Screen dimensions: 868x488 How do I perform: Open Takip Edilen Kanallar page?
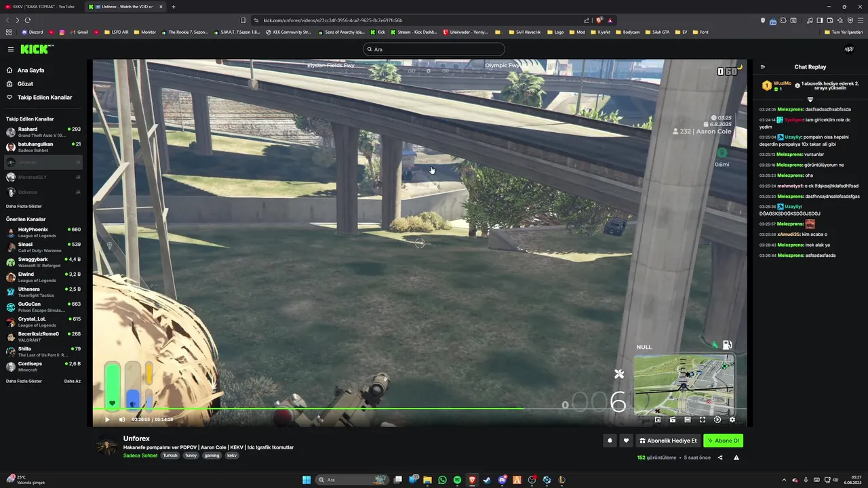(x=45, y=98)
